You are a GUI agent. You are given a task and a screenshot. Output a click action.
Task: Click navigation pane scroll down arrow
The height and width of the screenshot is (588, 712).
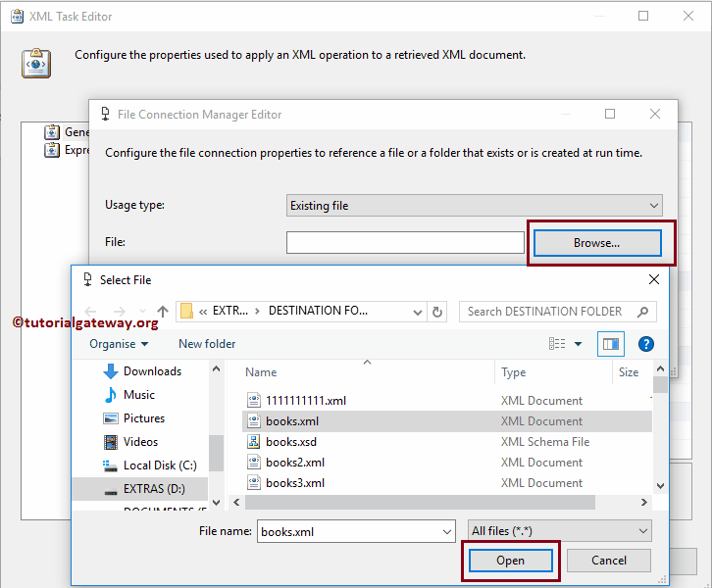(x=216, y=502)
